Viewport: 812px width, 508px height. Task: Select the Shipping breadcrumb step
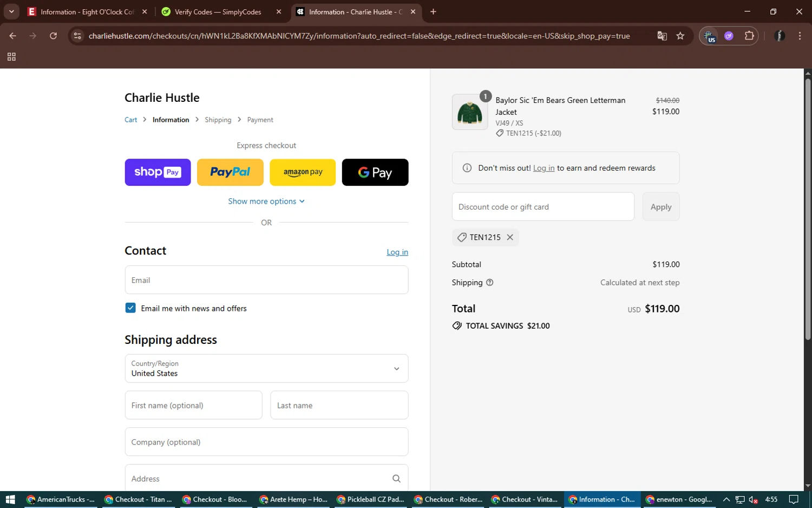pos(218,120)
